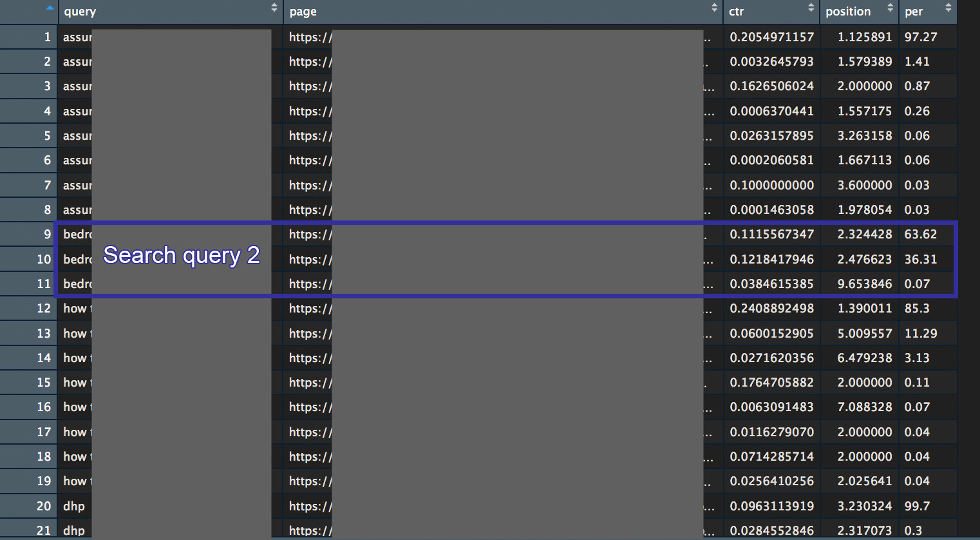Click the sort arrows in the query column

coord(274,8)
